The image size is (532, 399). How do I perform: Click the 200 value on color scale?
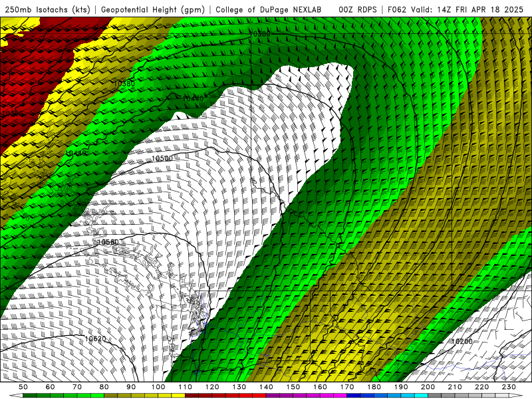coord(428,387)
